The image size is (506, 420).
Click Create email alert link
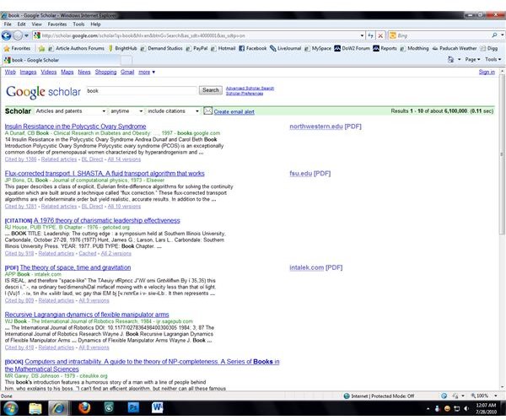tap(234, 111)
